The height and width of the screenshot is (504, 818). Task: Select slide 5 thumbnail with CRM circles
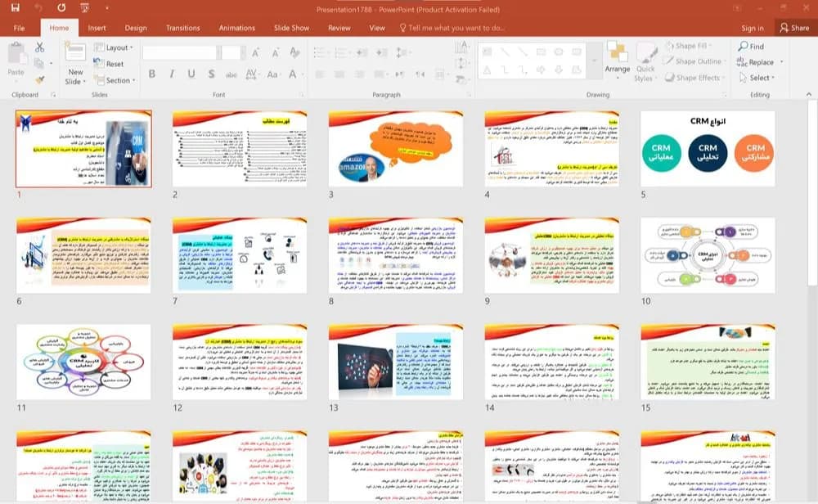coord(708,149)
